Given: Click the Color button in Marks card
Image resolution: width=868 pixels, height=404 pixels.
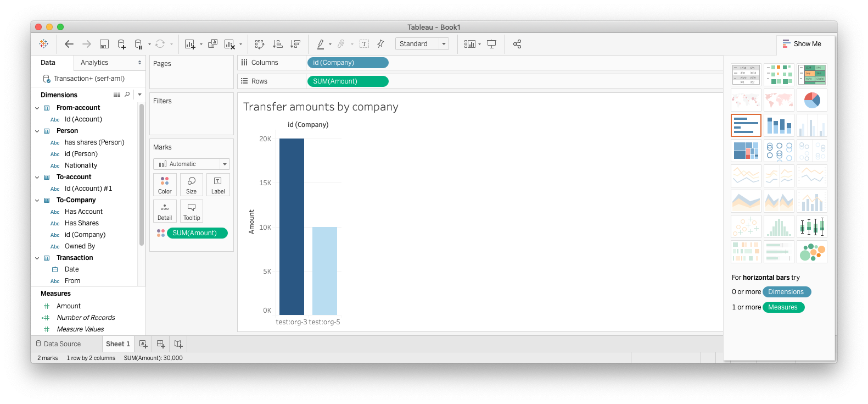Looking at the screenshot, I should click(165, 185).
